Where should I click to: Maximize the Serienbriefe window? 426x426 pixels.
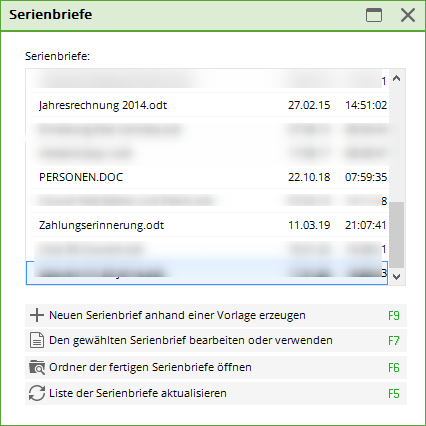tap(374, 15)
